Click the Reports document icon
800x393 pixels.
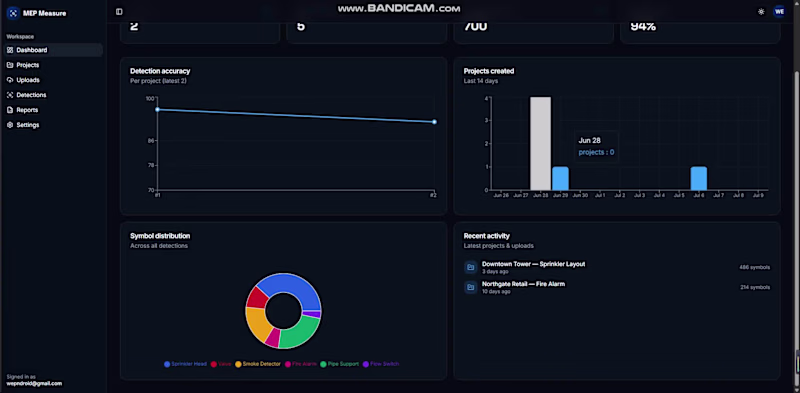coord(10,110)
